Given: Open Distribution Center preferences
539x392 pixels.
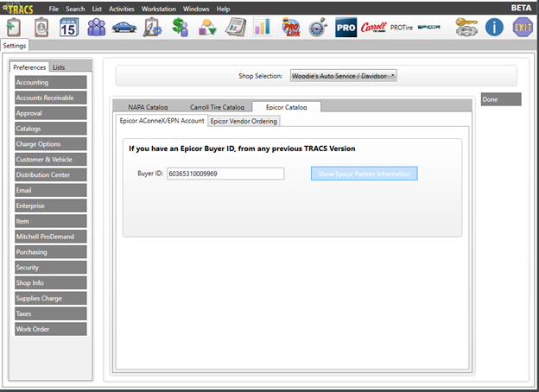Looking at the screenshot, I should (50, 175).
